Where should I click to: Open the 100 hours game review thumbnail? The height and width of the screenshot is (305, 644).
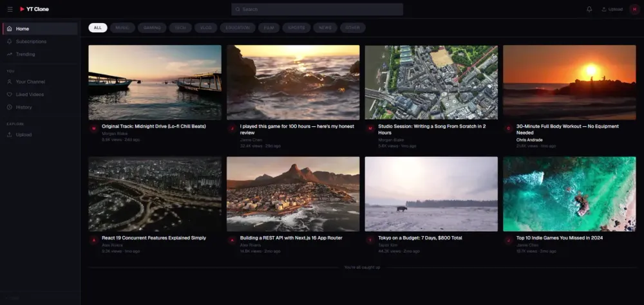tap(293, 82)
